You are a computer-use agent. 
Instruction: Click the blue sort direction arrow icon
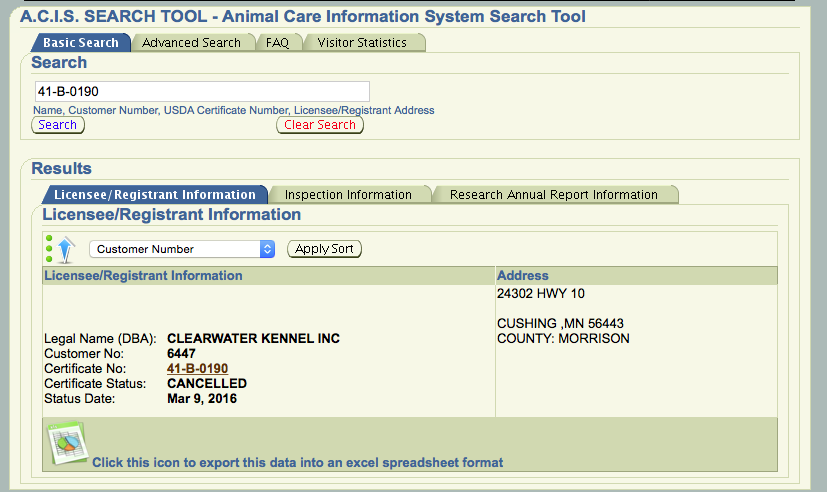(66, 249)
